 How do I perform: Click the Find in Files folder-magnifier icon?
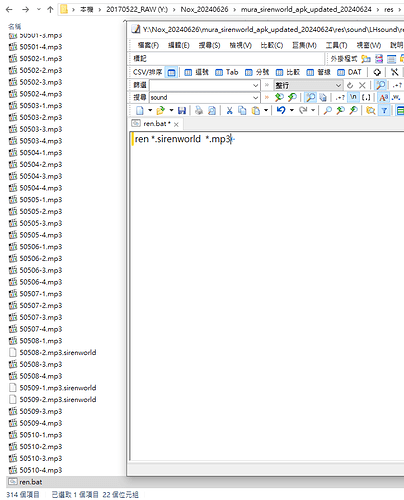click(x=370, y=110)
